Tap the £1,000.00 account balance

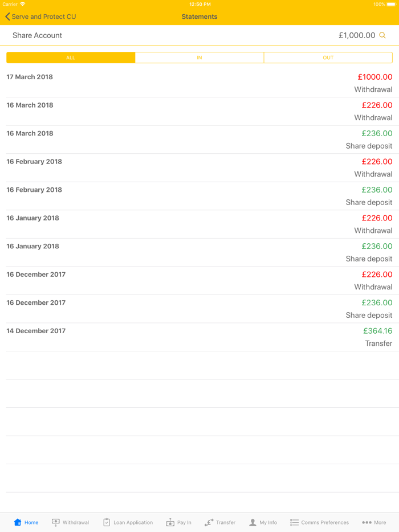coord(357,35)
